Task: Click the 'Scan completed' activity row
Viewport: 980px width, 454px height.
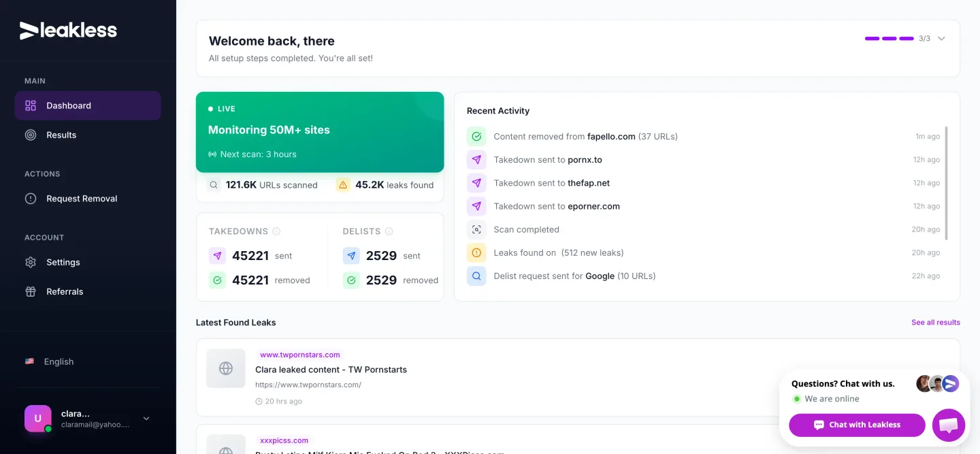Action: [703, 229]
